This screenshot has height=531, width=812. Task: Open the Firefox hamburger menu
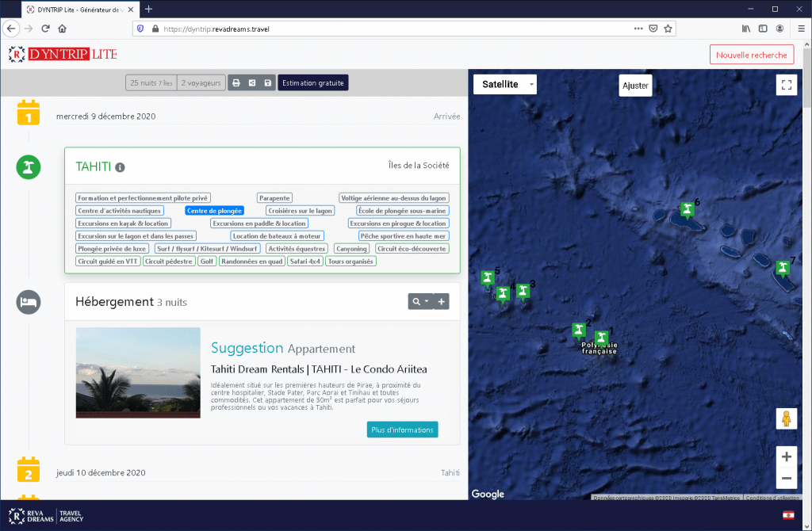tap(801, 29)
